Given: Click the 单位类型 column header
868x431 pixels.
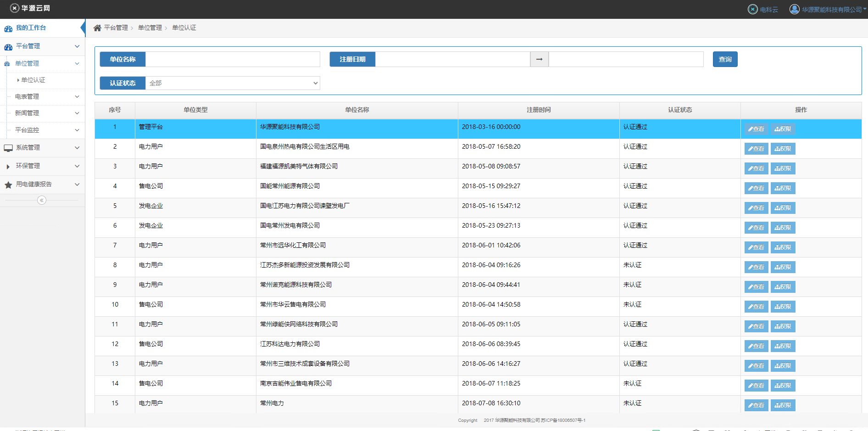Looking at the screenshot, I should pos(195,110).
